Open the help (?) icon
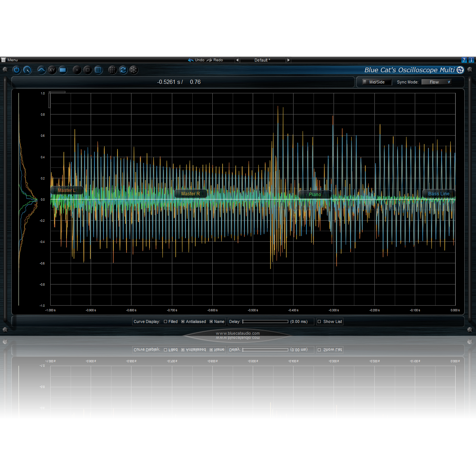Viewport: 476px width, 476px height. click(464, 60)
